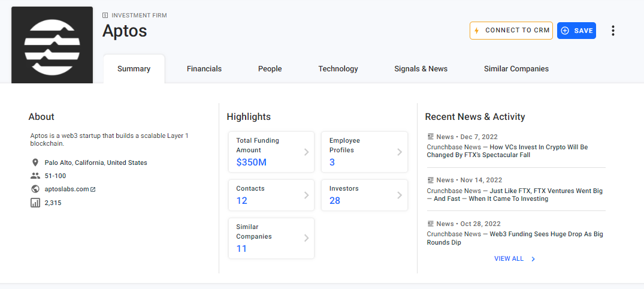Expand the Total Funding Amount card chevron
644x289 pixels.
tap(306, 152)
